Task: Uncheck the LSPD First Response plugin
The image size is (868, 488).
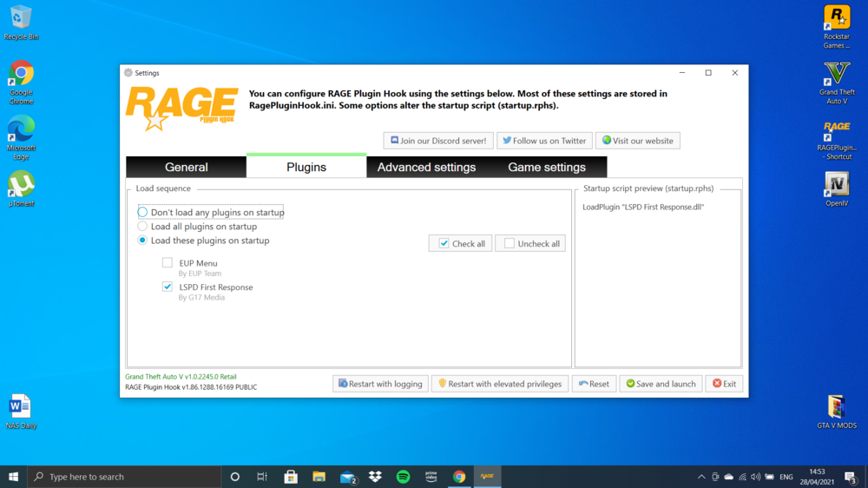Action: tap(168, 287)
